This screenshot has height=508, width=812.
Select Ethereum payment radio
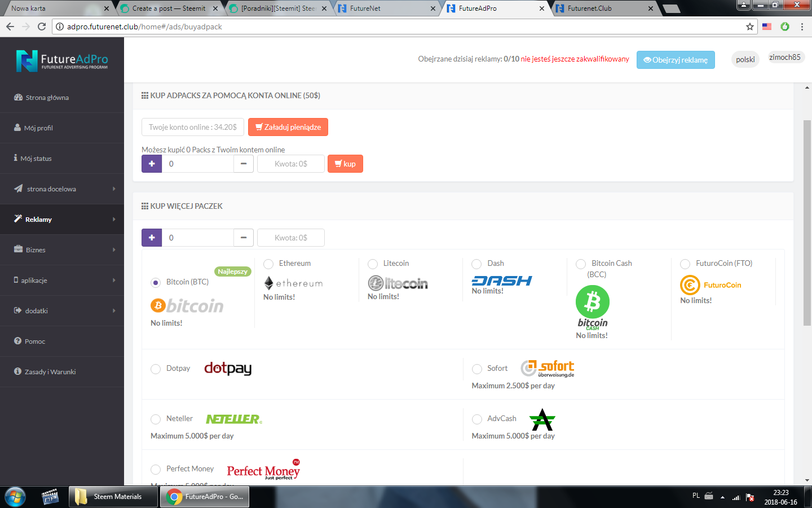coord(268,264)
